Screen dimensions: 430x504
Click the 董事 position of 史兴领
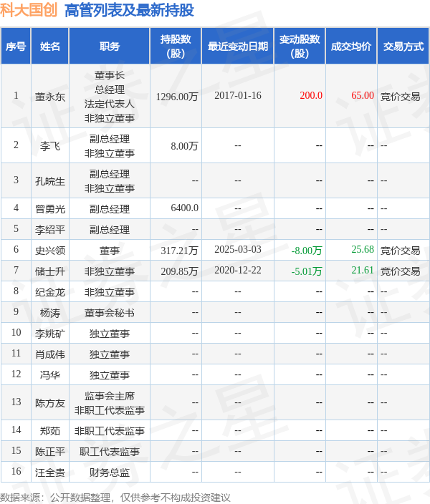[110, 251]
